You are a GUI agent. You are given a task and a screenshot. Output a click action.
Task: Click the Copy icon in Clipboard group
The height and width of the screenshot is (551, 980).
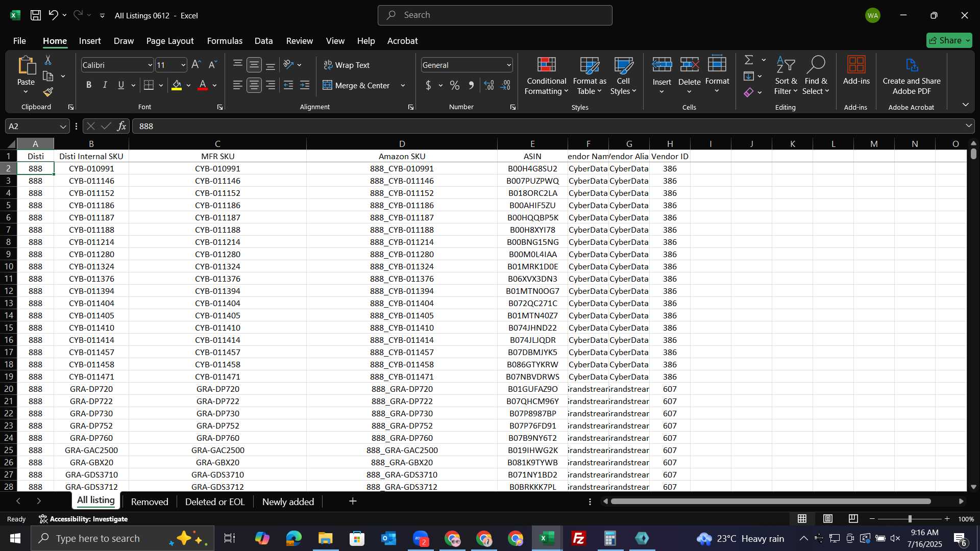48,77
